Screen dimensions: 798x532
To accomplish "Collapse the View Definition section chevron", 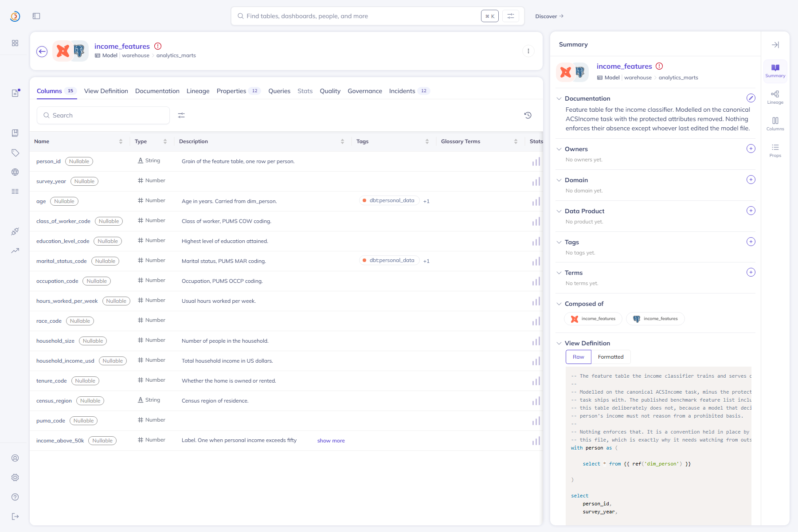I will (x=559, y=343).
